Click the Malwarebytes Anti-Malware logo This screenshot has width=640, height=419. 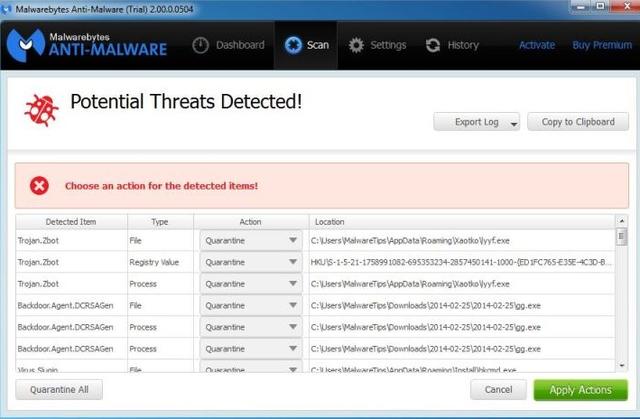point(87,45)
